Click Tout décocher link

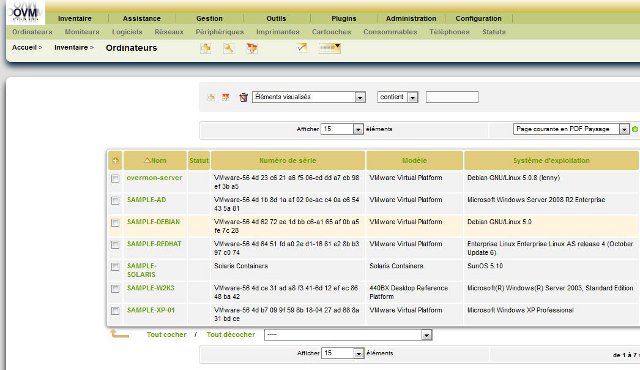click(x=231, y=334)
